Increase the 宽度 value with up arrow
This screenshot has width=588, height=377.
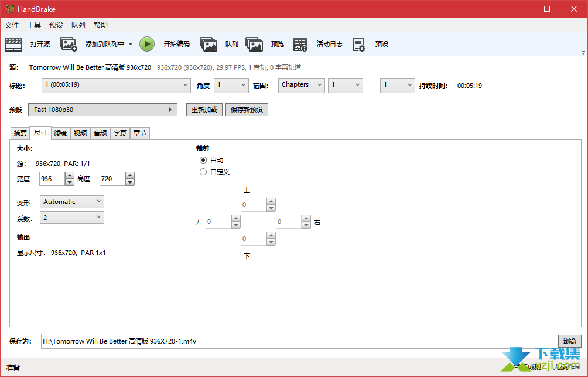(x=69, y=176)
